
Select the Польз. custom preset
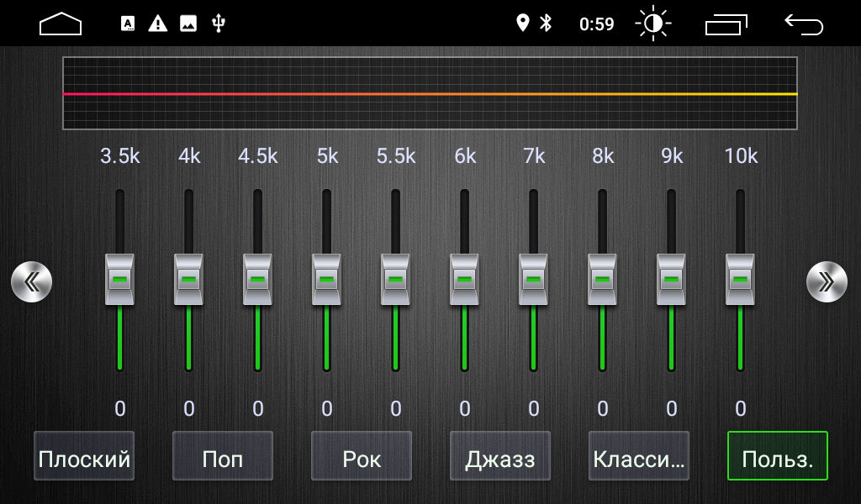coord(778,456)
